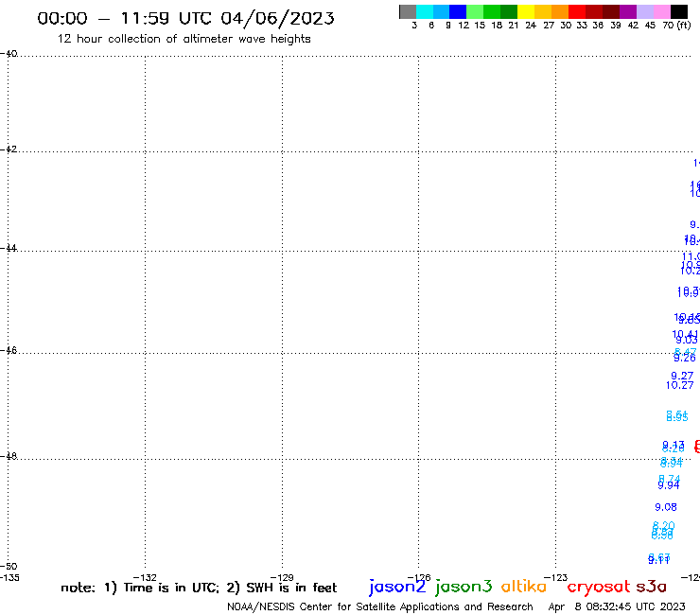The width and height of the screenshot is (700, 615).
Task: Click the '12' color scale label
Action: (464, 25)
